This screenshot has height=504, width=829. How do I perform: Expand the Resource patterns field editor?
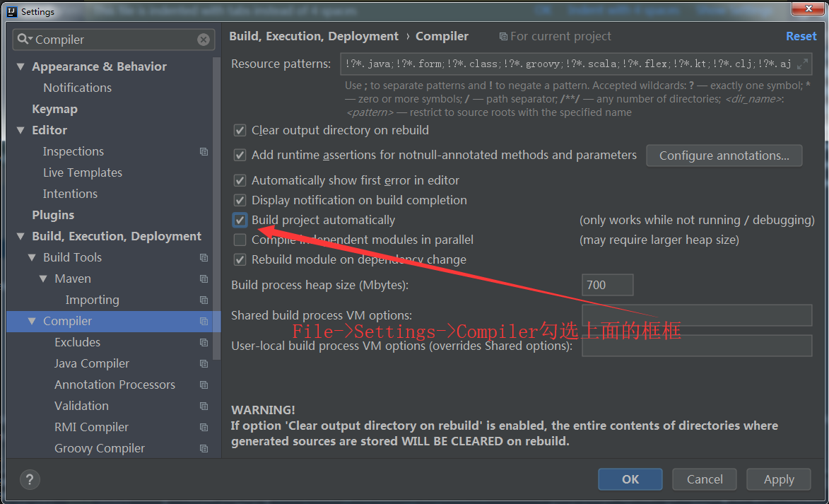[802, 64]
